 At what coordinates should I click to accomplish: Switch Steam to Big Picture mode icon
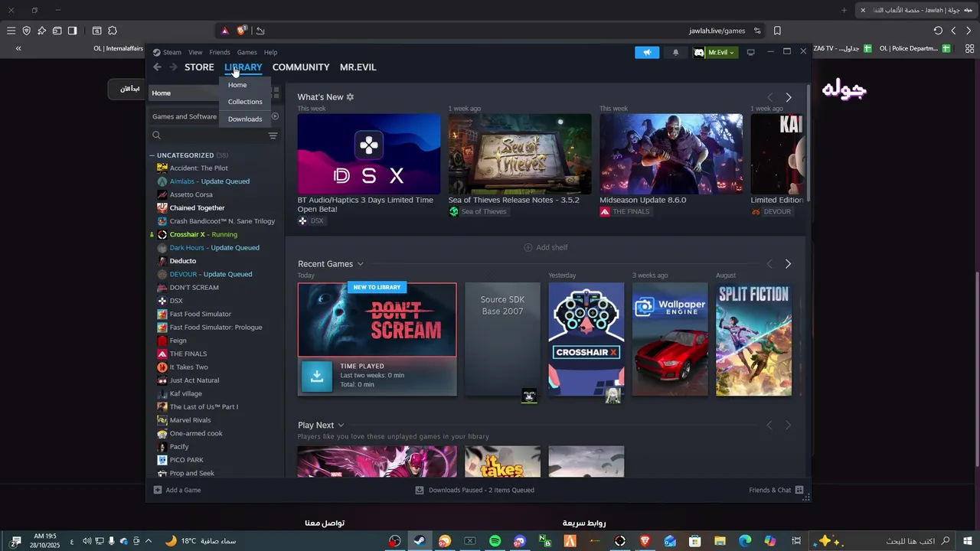(750, 52)
